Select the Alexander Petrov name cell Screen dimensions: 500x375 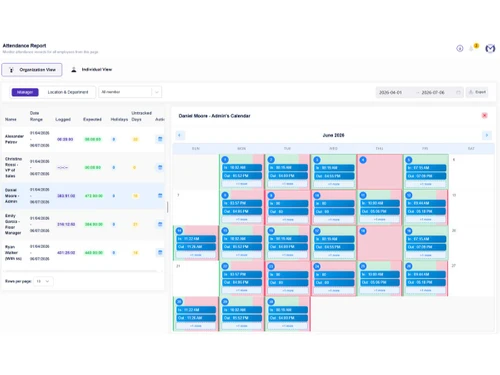pos(14,139)
